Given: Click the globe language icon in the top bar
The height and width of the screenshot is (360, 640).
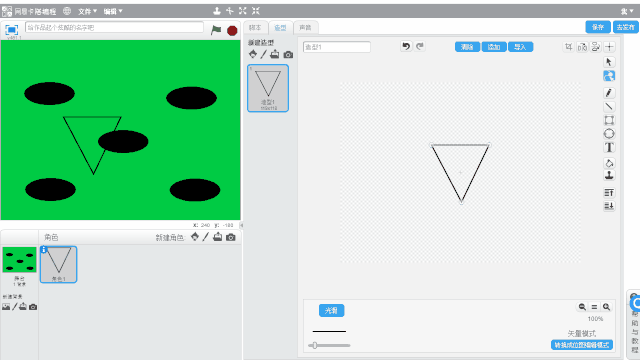Looking at the screenshot, I should point(67,11).
